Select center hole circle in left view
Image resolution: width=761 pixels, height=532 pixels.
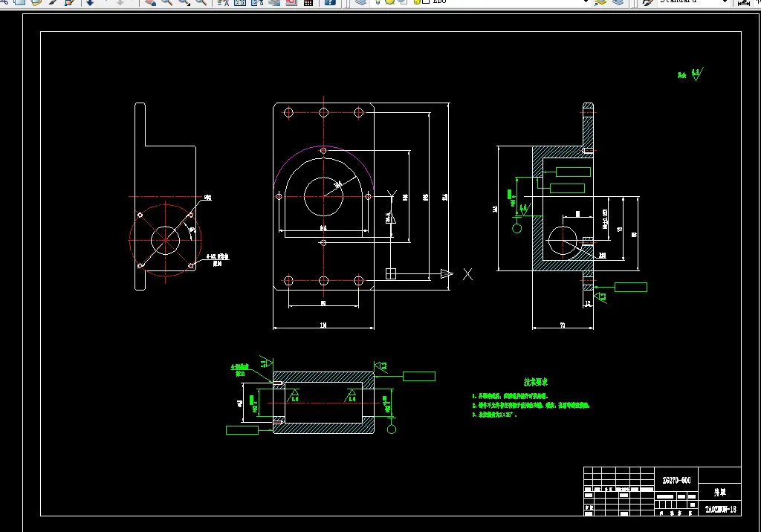(166, 240)
